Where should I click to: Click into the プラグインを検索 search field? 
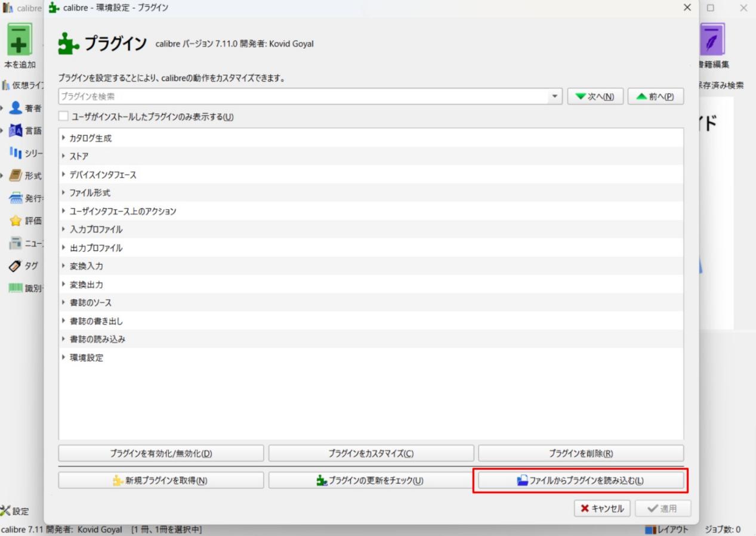304,97
